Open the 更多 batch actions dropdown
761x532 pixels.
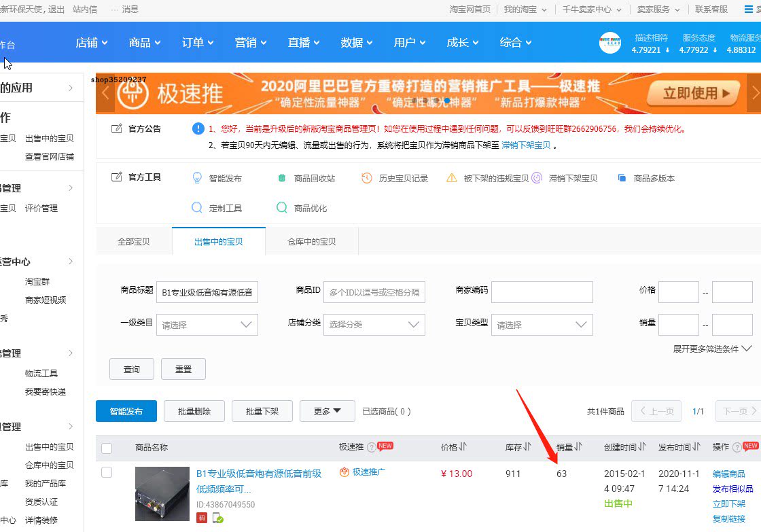pyautogui.click(x=327, y=412)
